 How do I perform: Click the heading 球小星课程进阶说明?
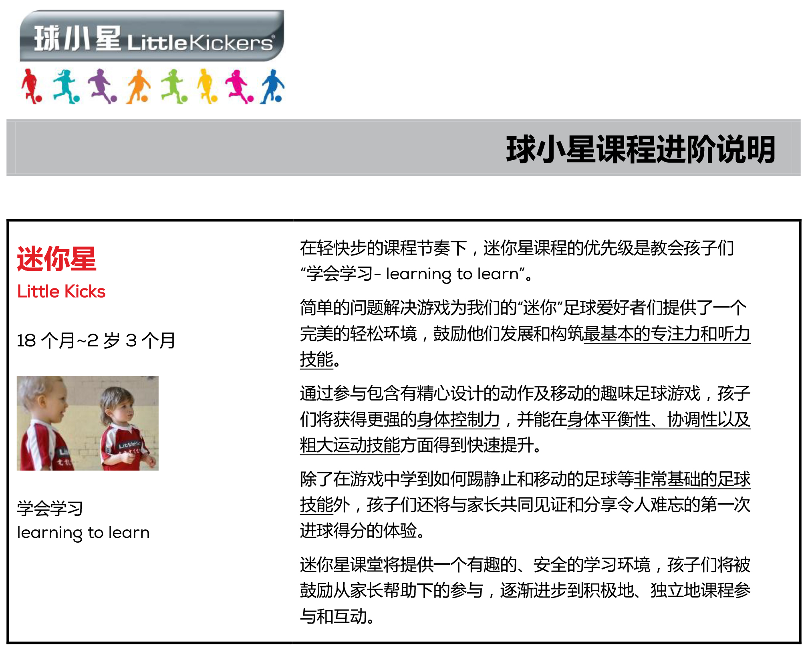pyautogui.click(x=641, y=149)
